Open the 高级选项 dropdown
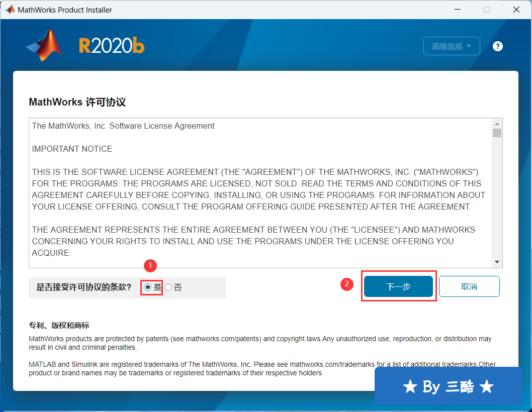This screenshot has width=532, height=412. (x=451, y=46)
